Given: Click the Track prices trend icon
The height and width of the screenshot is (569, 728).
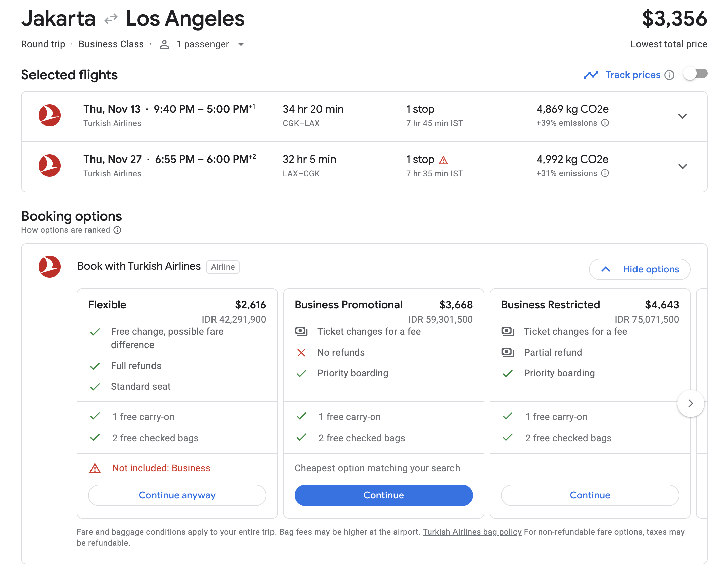Looking at the screenshot, I should [x=591, y=75].
